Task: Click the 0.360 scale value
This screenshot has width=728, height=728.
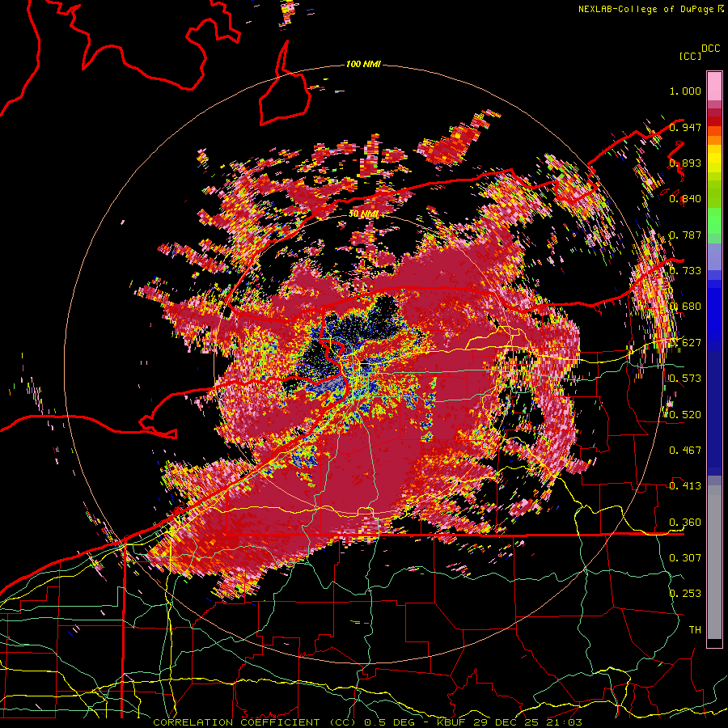Action: (685, 522)
